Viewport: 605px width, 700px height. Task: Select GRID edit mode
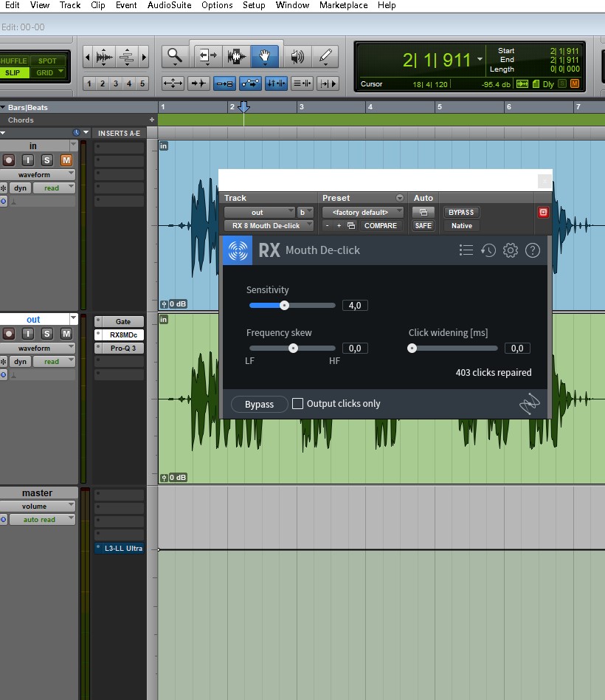pyautogui.click(x=48, y=73)
